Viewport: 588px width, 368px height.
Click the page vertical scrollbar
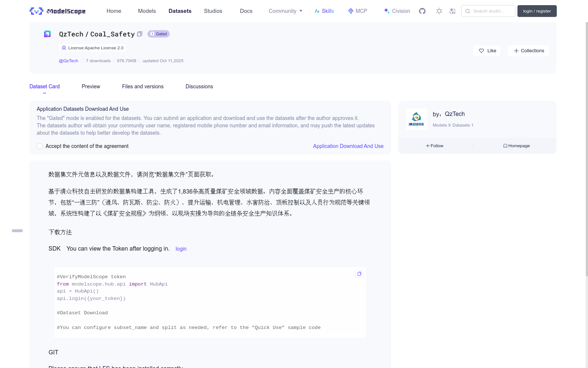pyautogui.click(x=587, y=149)
